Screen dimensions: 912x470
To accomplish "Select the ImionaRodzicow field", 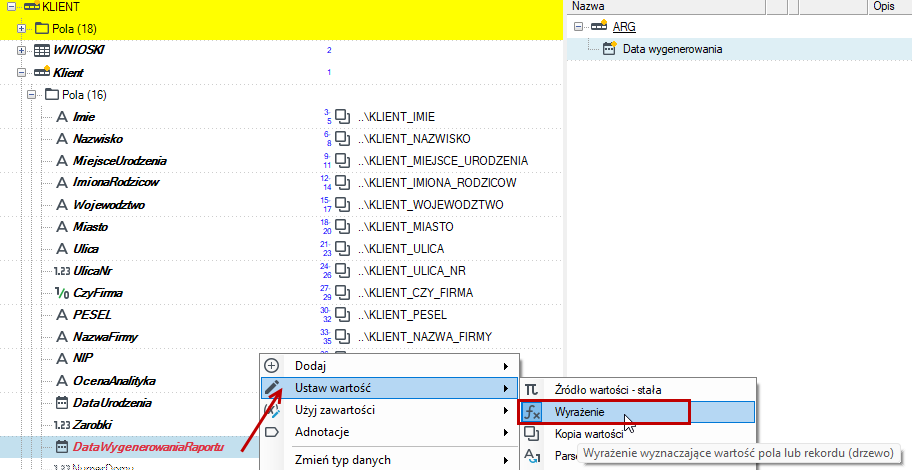I will click(x=116, y=183).
